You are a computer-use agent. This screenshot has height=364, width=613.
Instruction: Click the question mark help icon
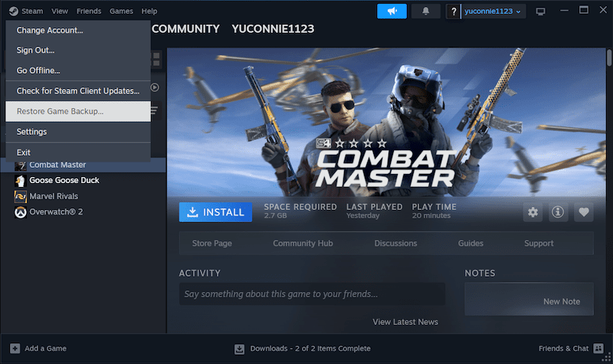454,11
